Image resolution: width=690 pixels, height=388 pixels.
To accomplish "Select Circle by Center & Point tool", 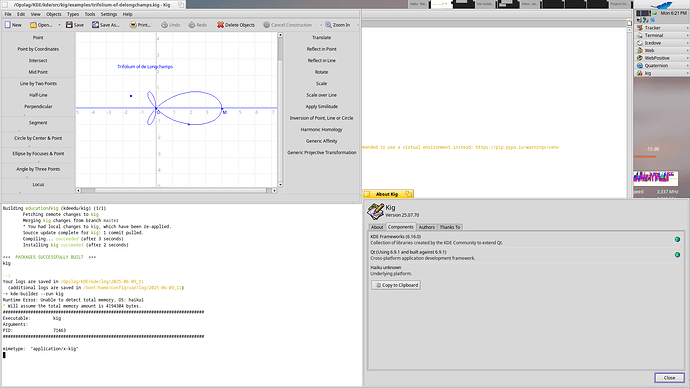I will (38, 138).
